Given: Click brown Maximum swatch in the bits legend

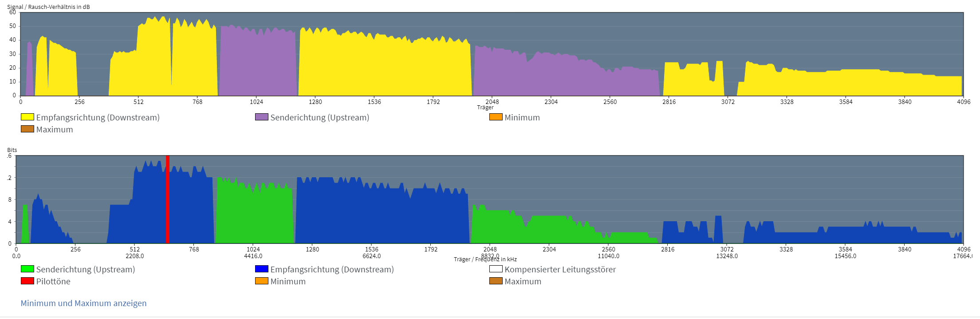Looking at the screenshot, I should [x=496, y=281].
